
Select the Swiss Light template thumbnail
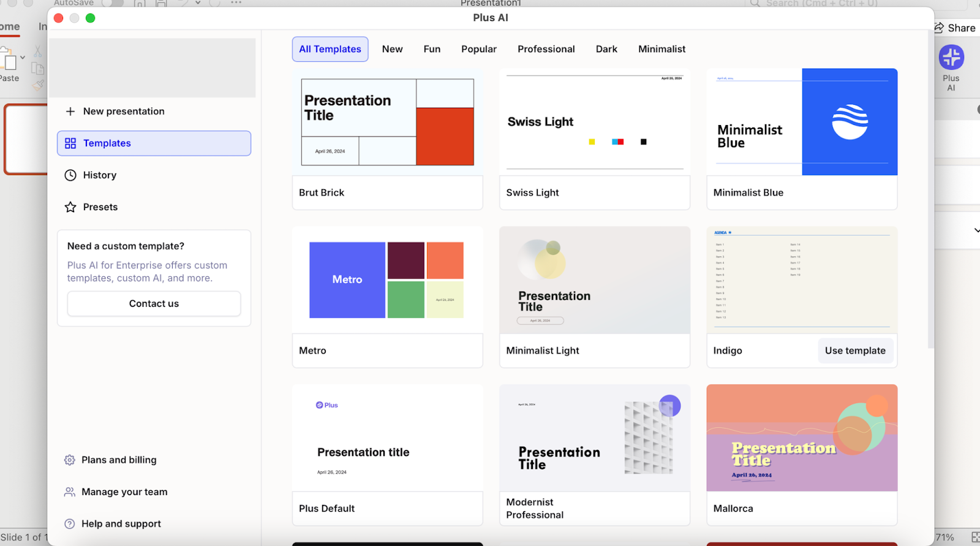(595, 122)
